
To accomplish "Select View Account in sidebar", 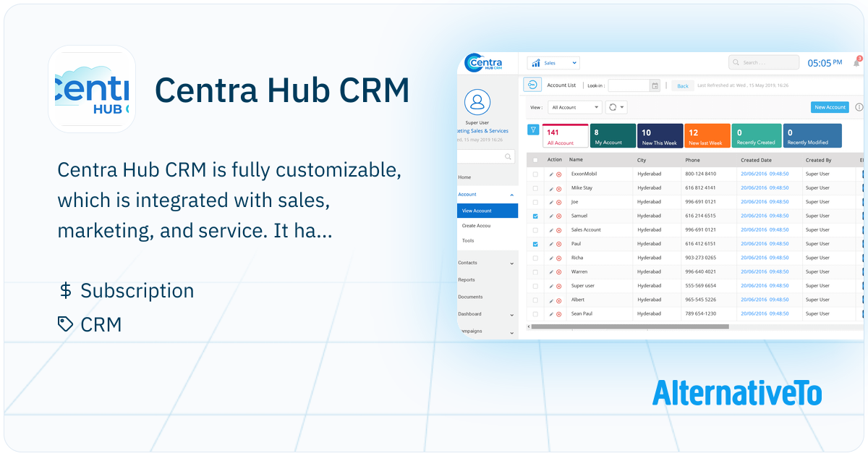I will 488,211.
